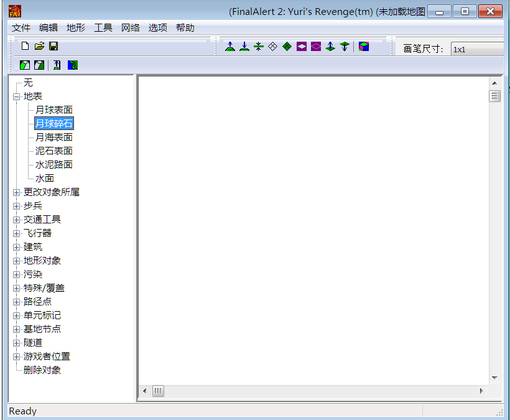This screenshot has width=510, height=420.
Task: Expand the 交通工具 node
Action: pos(17,220)
